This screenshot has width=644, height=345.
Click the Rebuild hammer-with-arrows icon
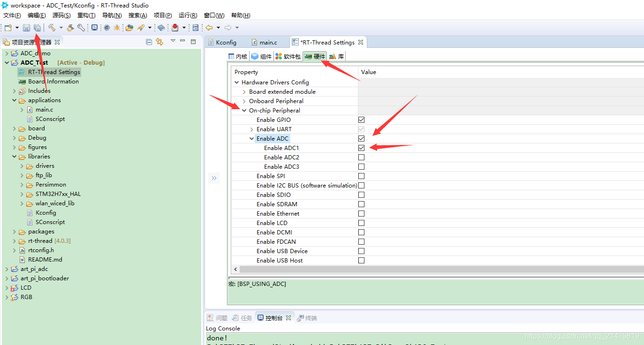coord(70,28)
